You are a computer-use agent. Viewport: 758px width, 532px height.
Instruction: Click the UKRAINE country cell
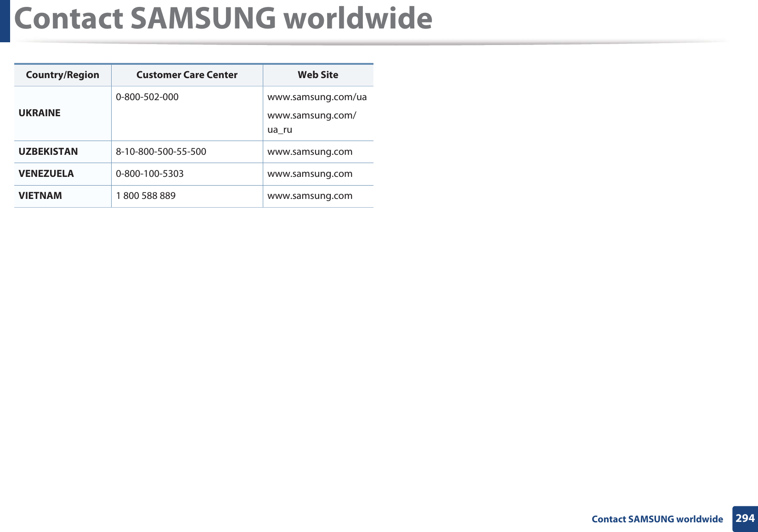[62, 113]
